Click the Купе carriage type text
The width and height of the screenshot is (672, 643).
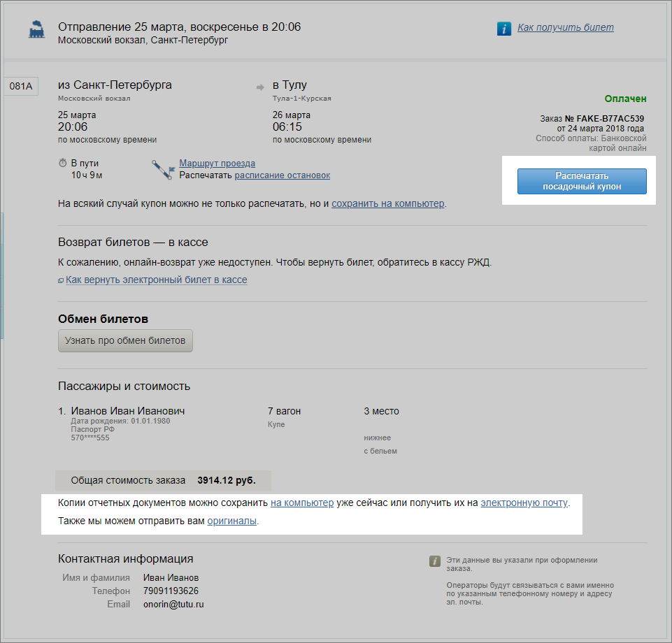click(276, 424)
